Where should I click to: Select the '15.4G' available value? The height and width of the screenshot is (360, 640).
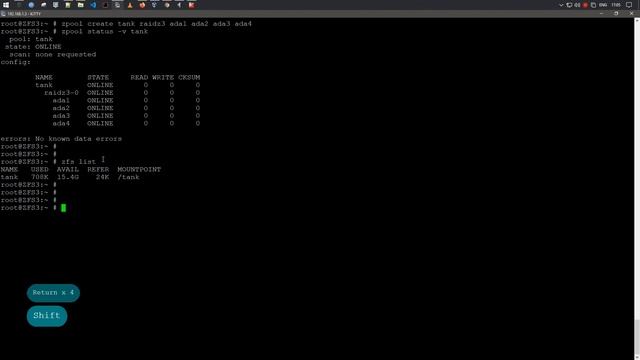click(68, 177)
